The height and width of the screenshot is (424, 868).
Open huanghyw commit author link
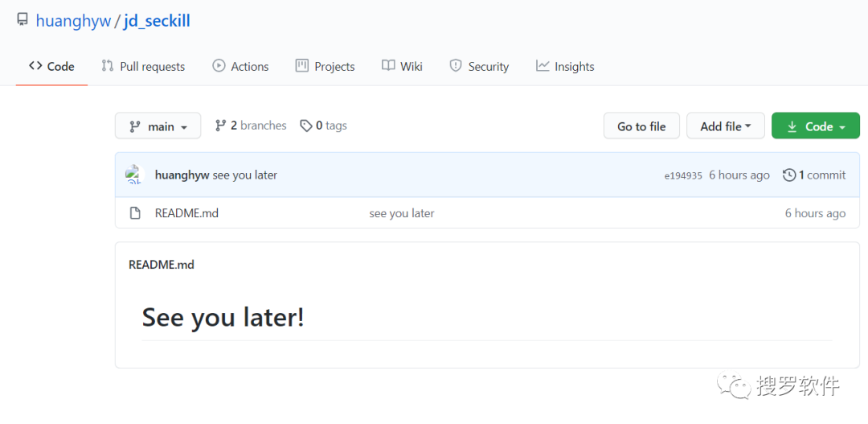pyautogui.click(x=182, y=175)
